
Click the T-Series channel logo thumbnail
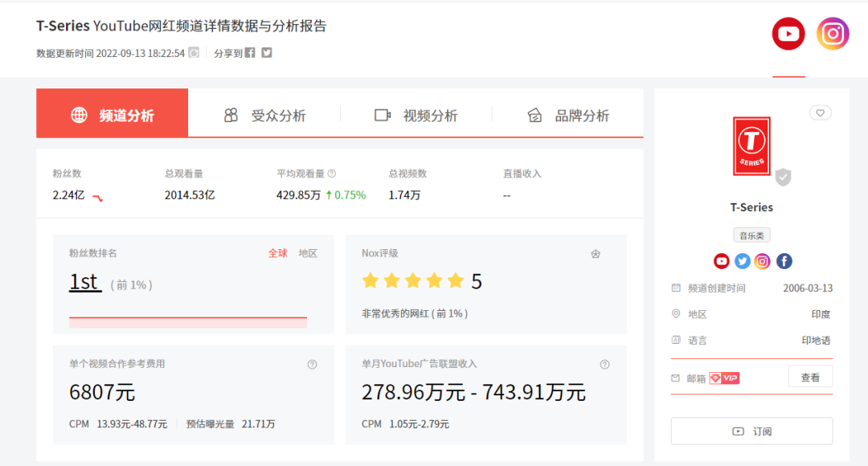pos(751,146)
